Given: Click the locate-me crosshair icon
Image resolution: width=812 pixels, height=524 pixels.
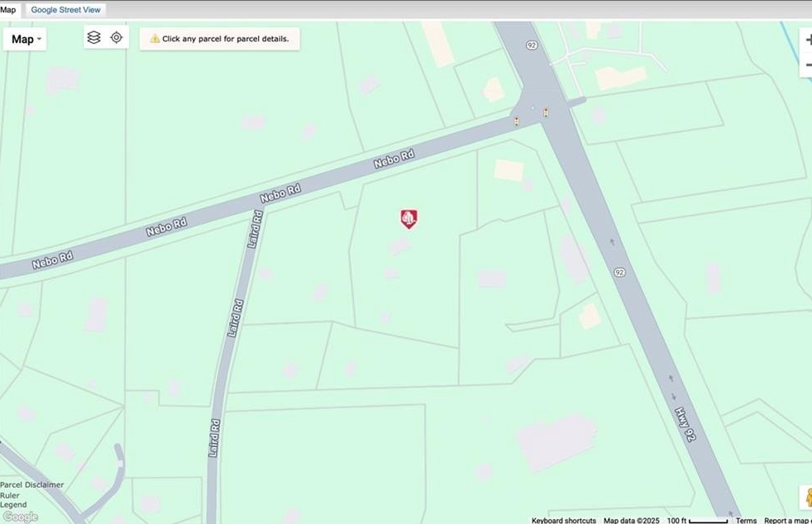Looking at the screenshot, I should coord(117,37).
